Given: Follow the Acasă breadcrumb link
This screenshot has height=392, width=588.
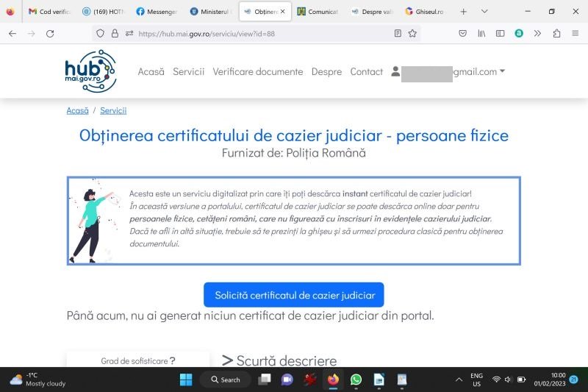Looking at the screenshot, I should tap(77, 110).
